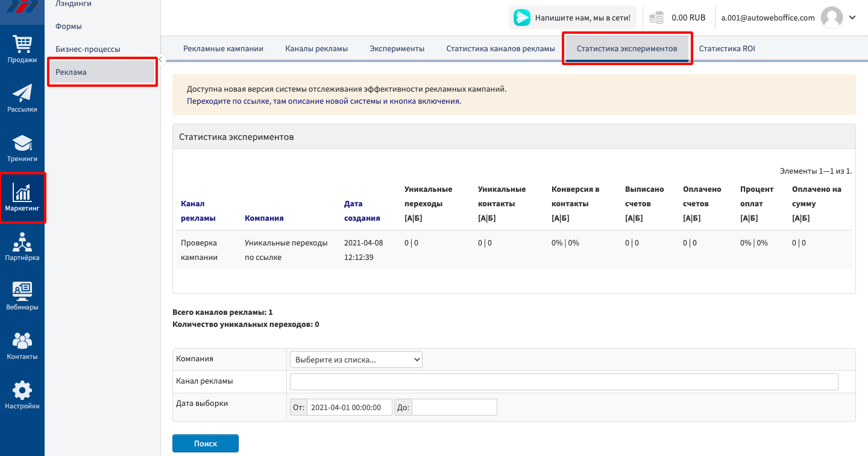Sort by Дата создания column header
This screenshot has width=868, height=456.
pos(362,211)
